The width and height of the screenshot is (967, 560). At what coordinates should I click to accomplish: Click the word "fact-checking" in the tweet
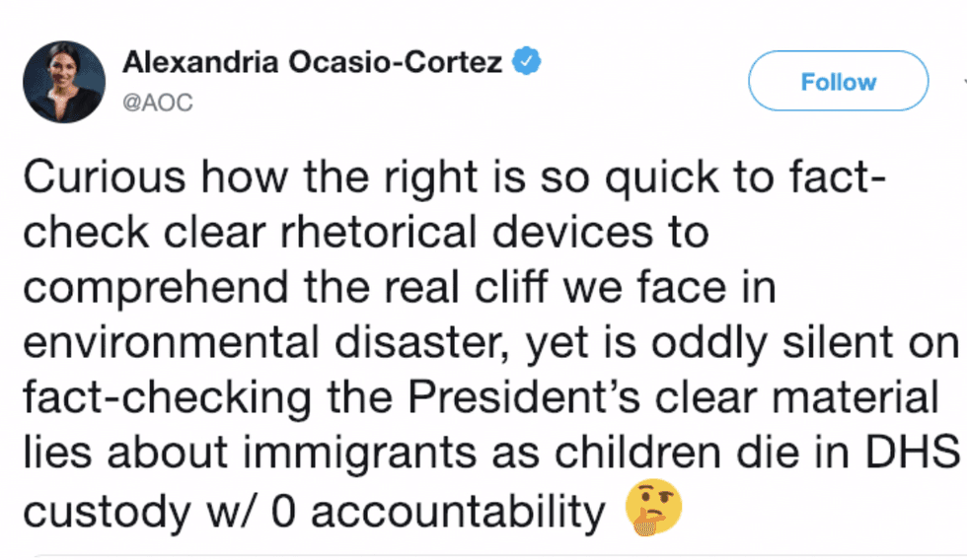[166, 398]
